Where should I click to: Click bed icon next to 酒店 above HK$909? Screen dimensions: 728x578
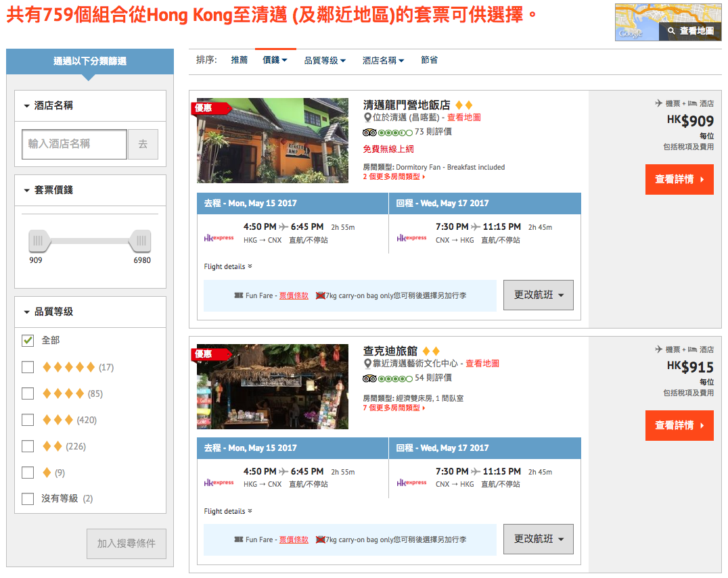pos(692,103)
